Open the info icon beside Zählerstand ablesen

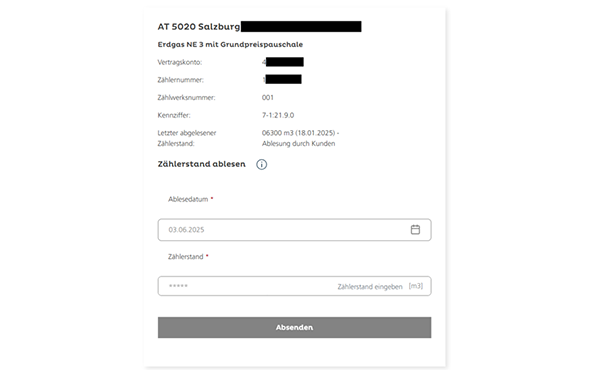262,164
